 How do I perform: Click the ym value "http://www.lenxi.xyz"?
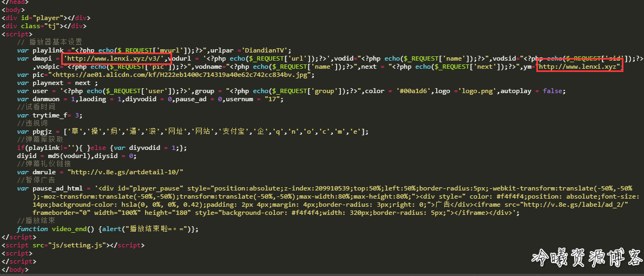pyautogui.click(x=579, y=67)
